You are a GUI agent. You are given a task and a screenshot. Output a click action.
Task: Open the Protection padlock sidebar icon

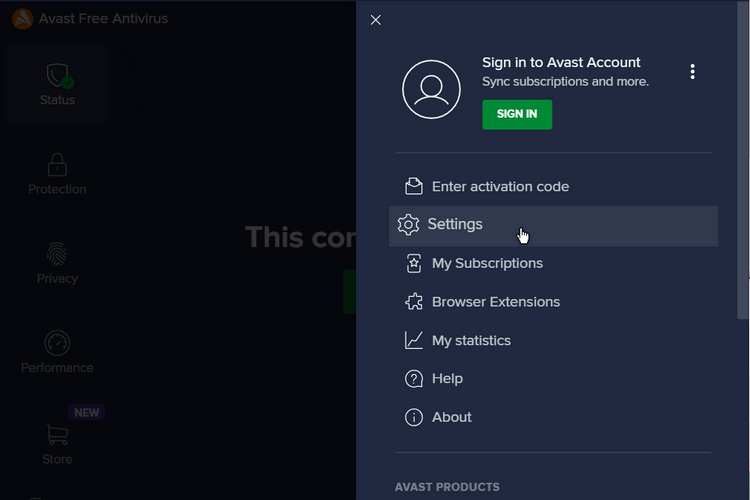pos(57,165)
